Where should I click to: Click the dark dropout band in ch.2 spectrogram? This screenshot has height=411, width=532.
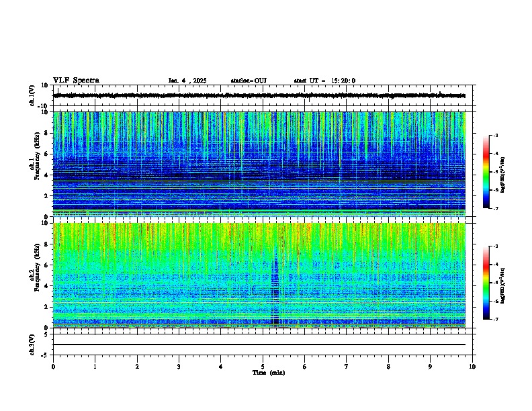(275, 288)
